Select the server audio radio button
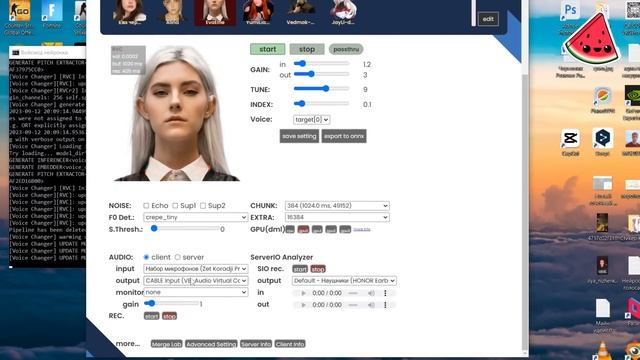 click(x=178, y=257)
